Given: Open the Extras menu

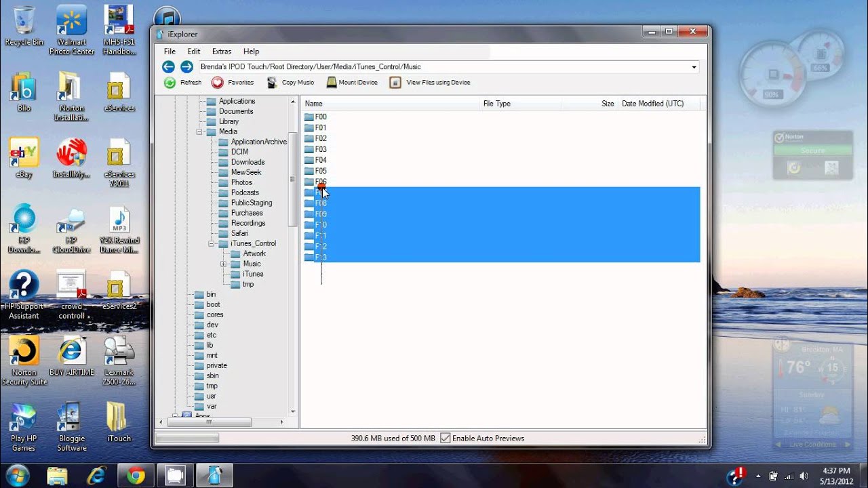Looking at the screenshot, I should point(221,52).
